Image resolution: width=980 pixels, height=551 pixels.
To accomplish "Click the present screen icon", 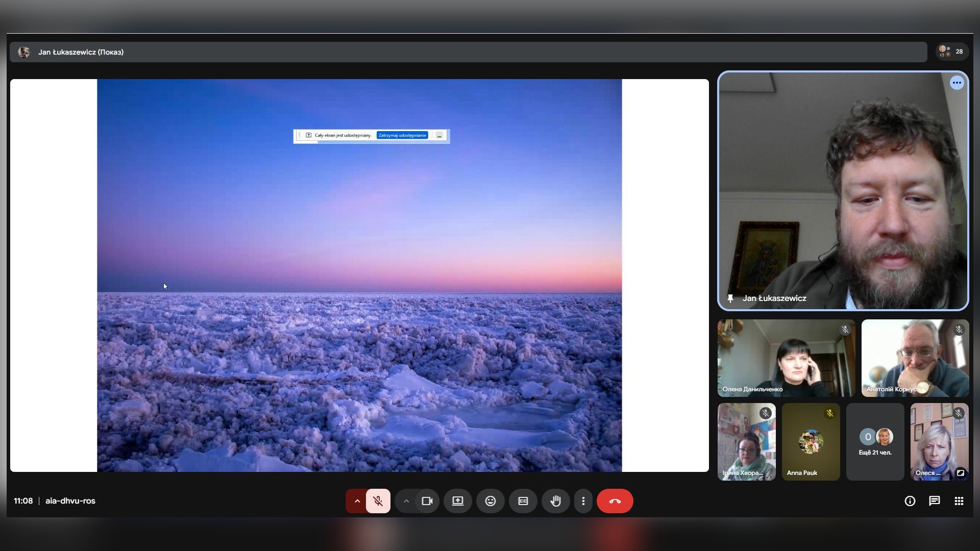I will (x=457, y=501).
